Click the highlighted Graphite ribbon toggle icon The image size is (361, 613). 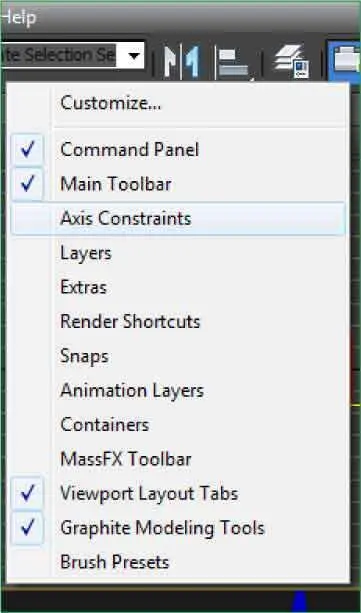click(345, 61)
